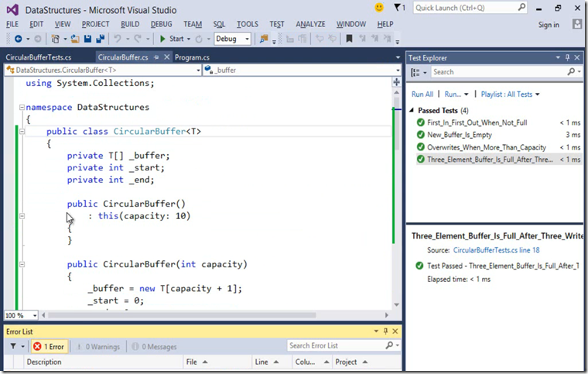
Task: Select the First_In_First_Out_When_Not_Full test
Action: [477, 122]
